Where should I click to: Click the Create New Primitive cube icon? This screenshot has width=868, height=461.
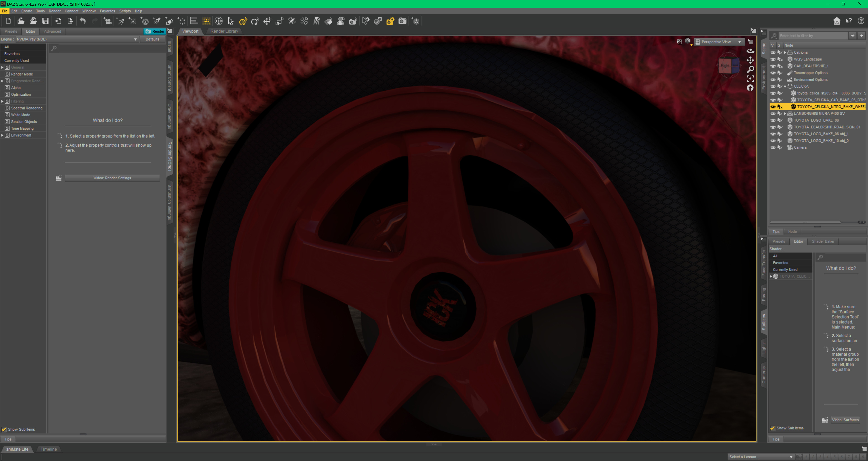pyautogui.click(x=416, y=21)
